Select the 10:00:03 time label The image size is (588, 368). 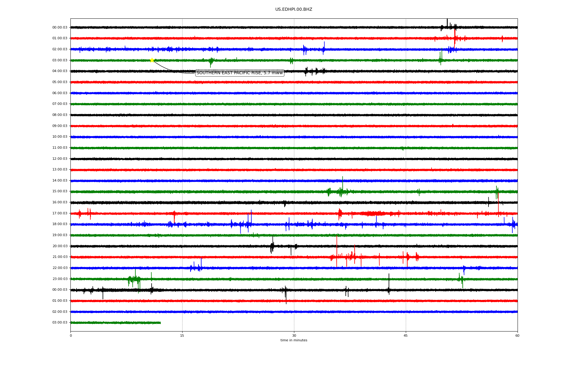[60, 137]
